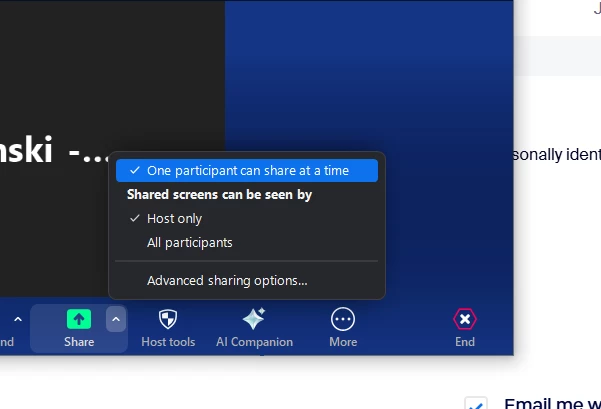601x409 pixels.
Task: Click the Host tools label
Action: tap(168, 342)
